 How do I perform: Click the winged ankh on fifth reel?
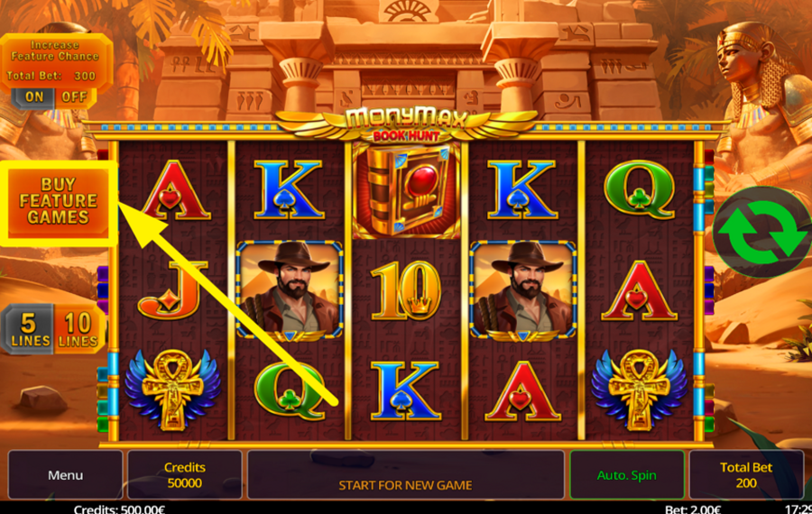click(x=640, y=390)
